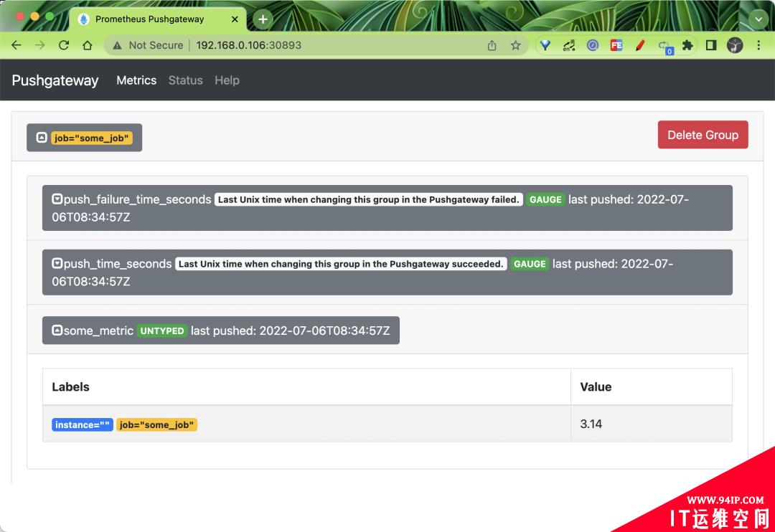Viewport: 775px width, 532px height.
Task: Click the Delete Group button
Action: [x=703, y=135]
